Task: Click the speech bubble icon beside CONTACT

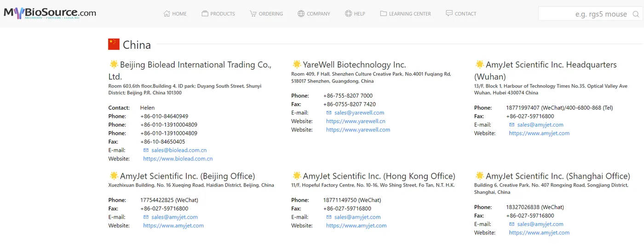Action: (x=449, y=13)
